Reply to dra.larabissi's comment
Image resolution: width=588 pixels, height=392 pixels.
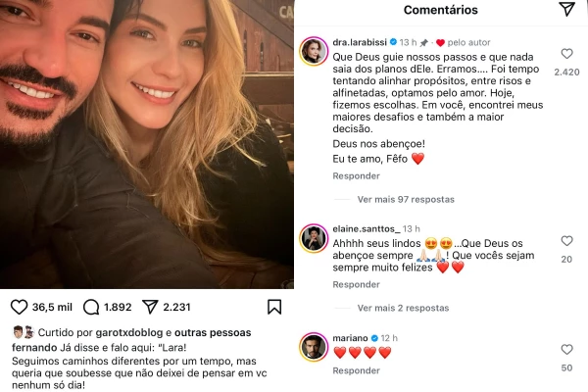(357, 176)
